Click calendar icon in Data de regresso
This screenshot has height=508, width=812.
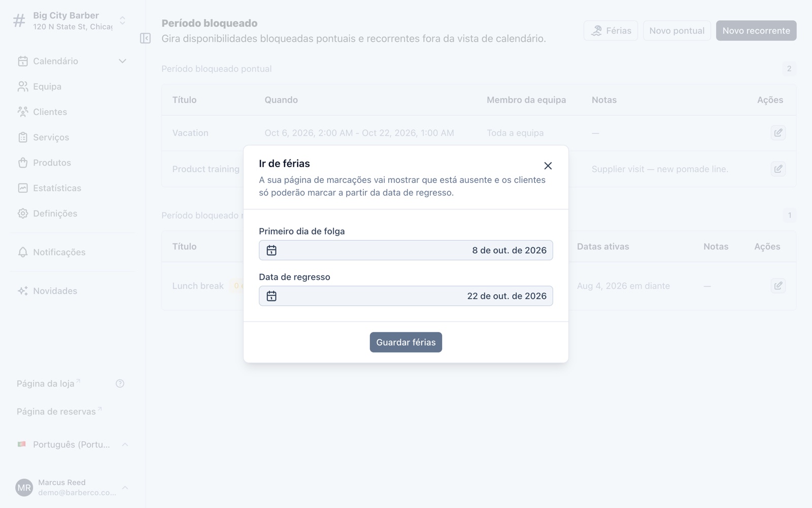pyautogui.click(x=272, y=296)
